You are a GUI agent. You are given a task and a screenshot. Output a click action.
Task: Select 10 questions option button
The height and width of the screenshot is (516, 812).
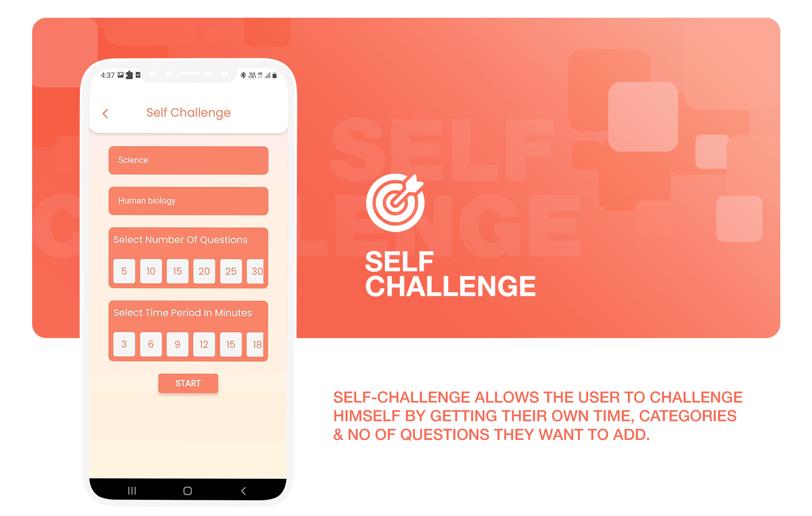click(150, 271)
